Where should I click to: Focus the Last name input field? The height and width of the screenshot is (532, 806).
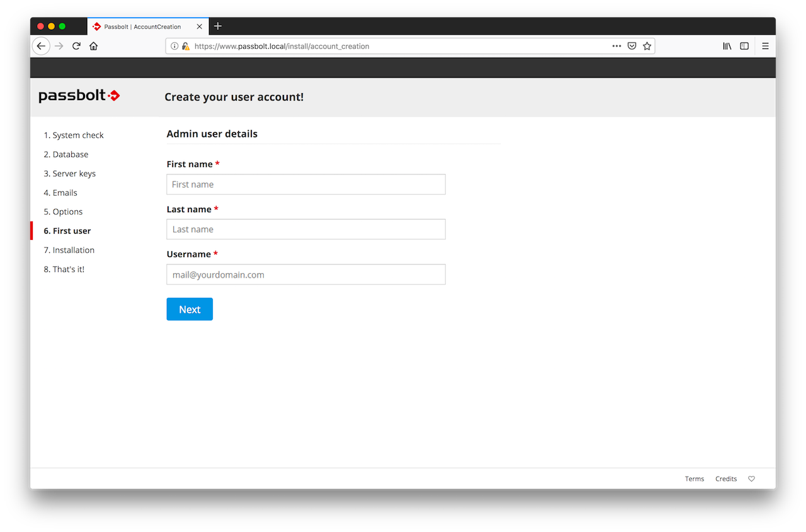[306, 229]
